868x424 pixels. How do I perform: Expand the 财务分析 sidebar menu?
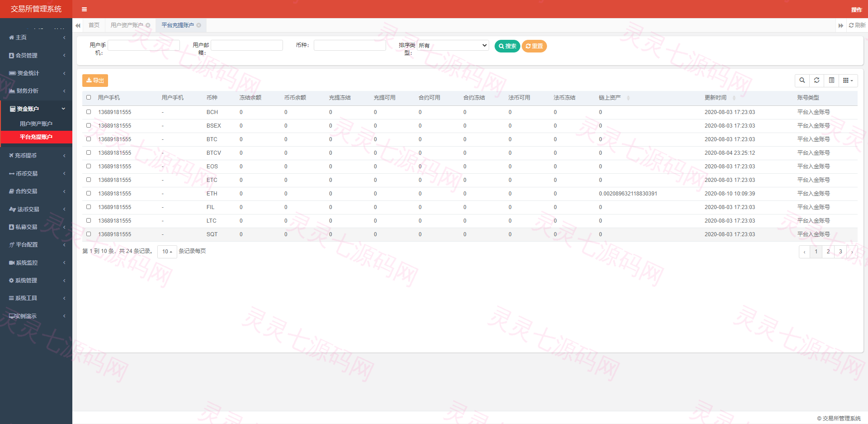point(36,91)
